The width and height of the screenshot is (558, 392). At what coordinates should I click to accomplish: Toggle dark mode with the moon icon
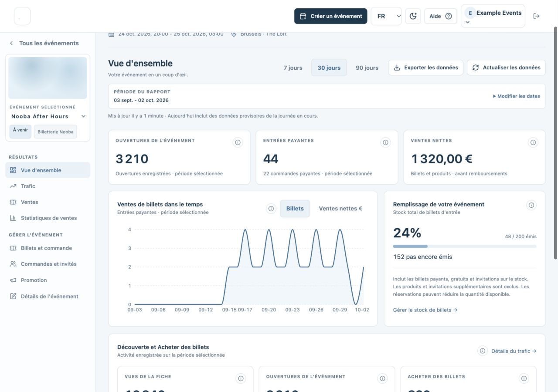click(x=413, y=16)
